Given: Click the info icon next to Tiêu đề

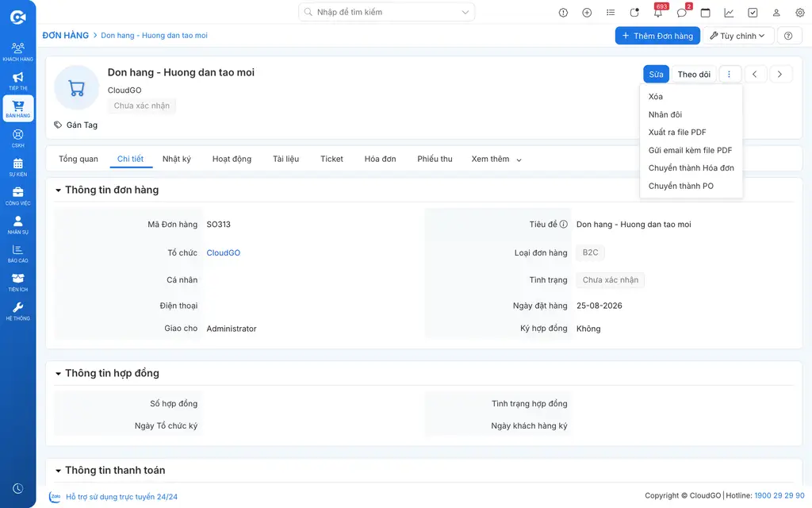Looking at the screenshot, I should pyautogui.click(x=564, y=225).
